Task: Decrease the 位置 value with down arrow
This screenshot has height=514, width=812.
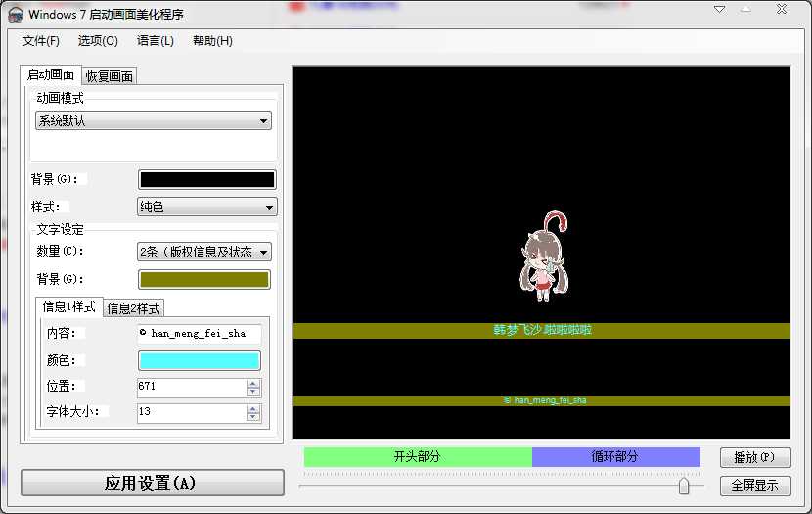Action: tap(253, 392)
